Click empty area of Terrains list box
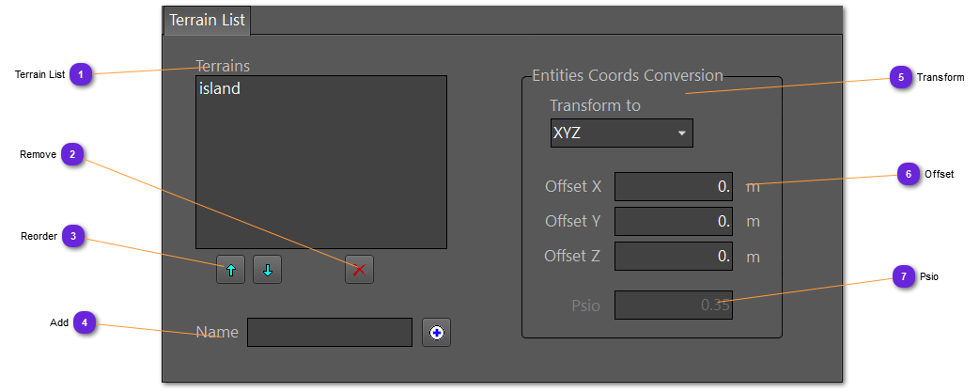Screen dimensions: 980x392 tap(319, 179)
